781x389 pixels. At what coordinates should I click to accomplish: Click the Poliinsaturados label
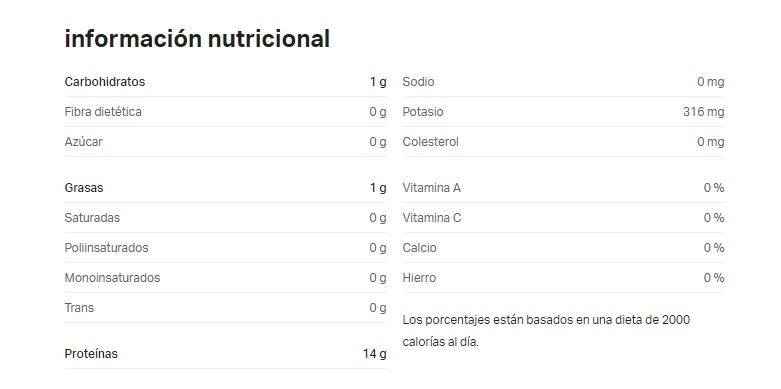[x=107, y=248]
